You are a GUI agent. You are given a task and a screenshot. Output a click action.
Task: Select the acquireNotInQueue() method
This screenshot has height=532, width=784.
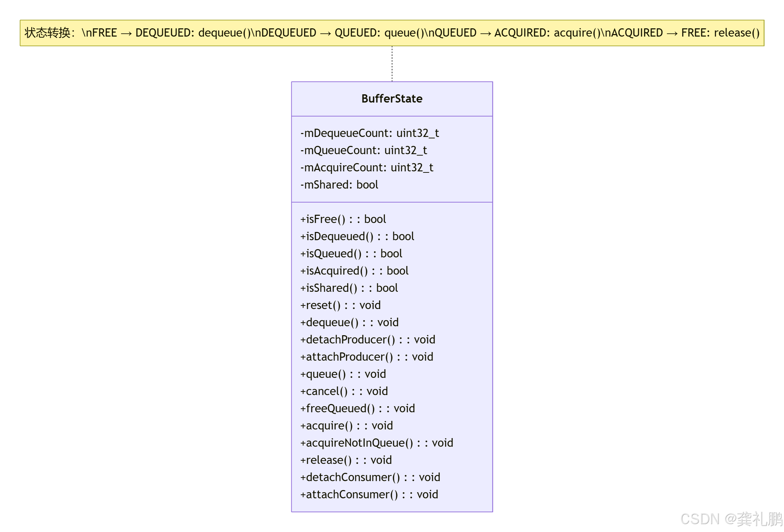point(376,443)
